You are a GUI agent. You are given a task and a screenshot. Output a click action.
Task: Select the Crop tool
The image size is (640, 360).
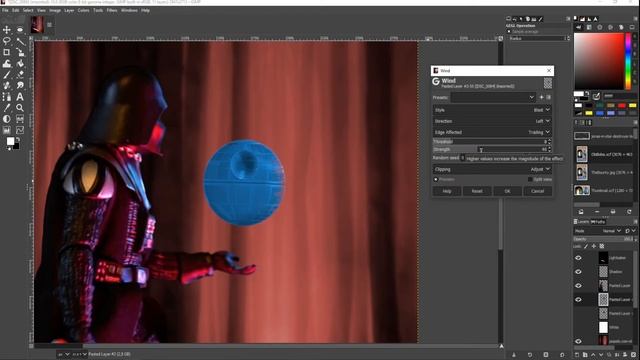[x=7, y=52]
